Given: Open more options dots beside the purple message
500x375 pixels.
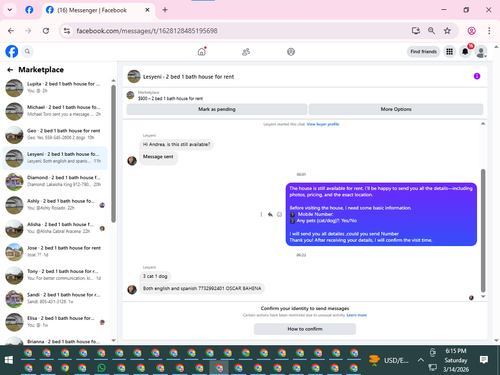Looking at the screenshot, I should [x=261, y=214].
